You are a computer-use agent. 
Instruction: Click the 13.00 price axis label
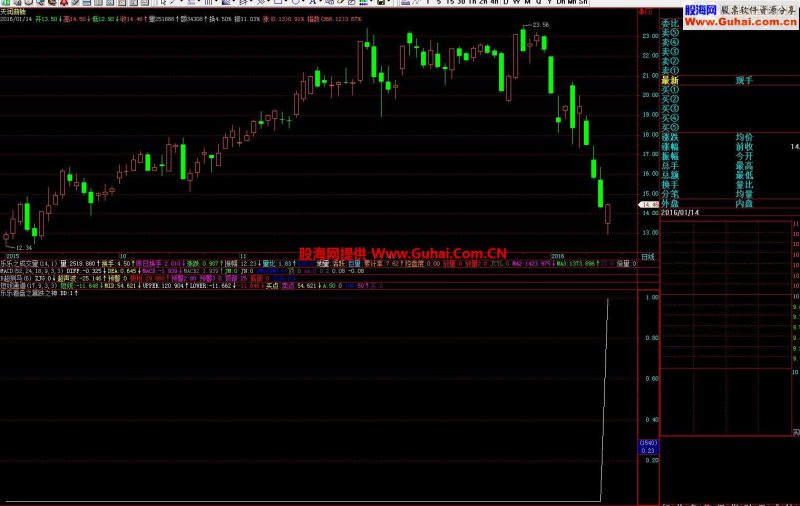[650, 233]
